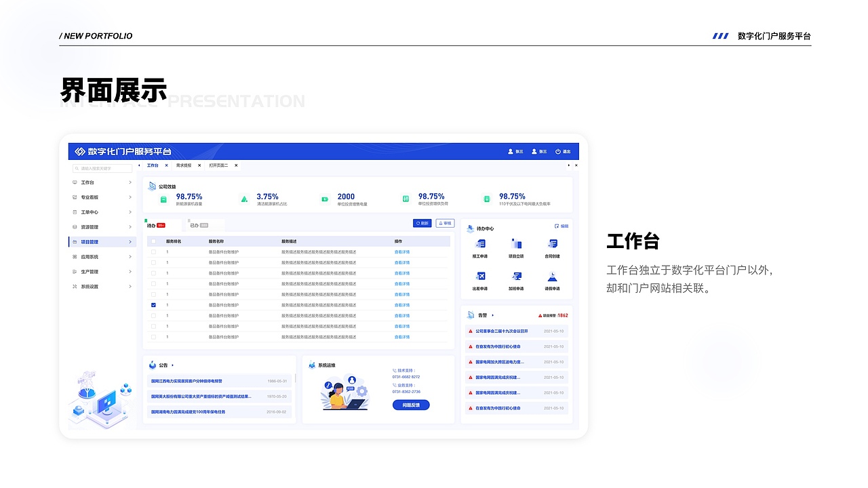This screenshot has width=868, height=488.
Task: Click the platform logo in header
Action: (x=79, y=151)
